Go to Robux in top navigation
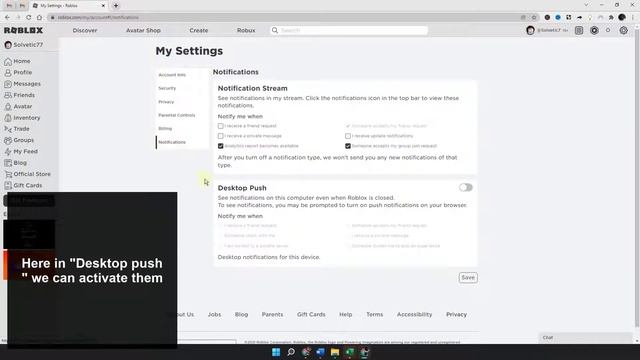Screen dimensions: 640x360 (246, 31)
